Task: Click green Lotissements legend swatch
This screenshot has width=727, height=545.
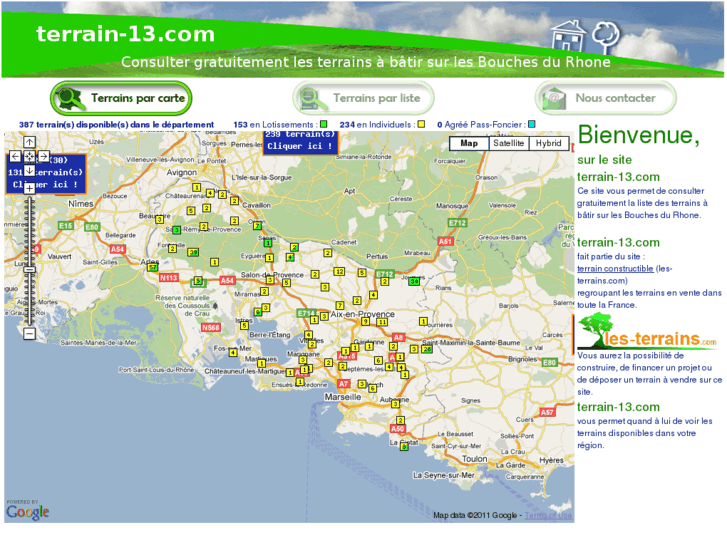Action: click(324, 124)
